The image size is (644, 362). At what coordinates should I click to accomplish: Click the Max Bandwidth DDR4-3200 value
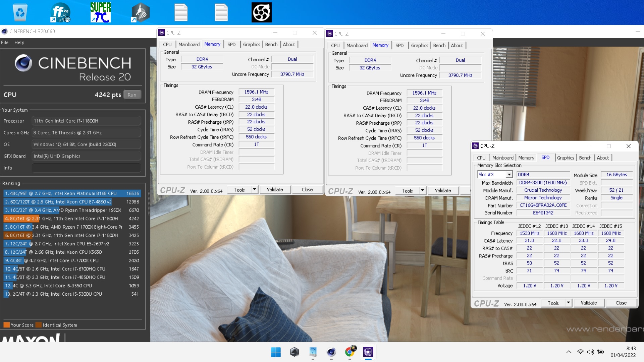click(x=543, y=183)
